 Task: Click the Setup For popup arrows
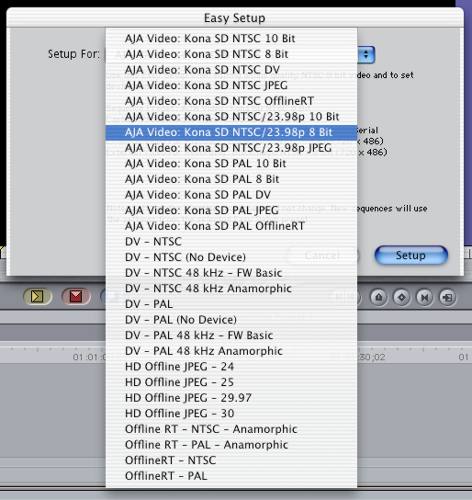pyautogui.click(x=366, y=55)
